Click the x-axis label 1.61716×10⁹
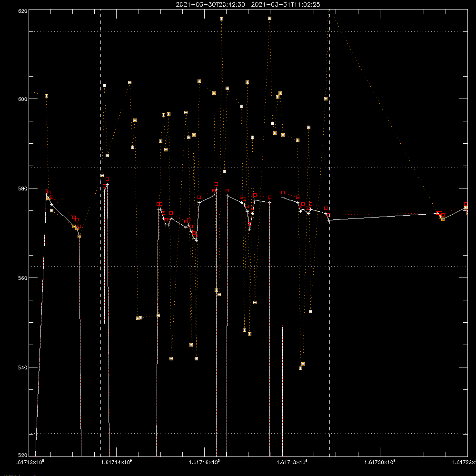Image resolution: width=476 pixels, height=476 pixels. point(205,462)
